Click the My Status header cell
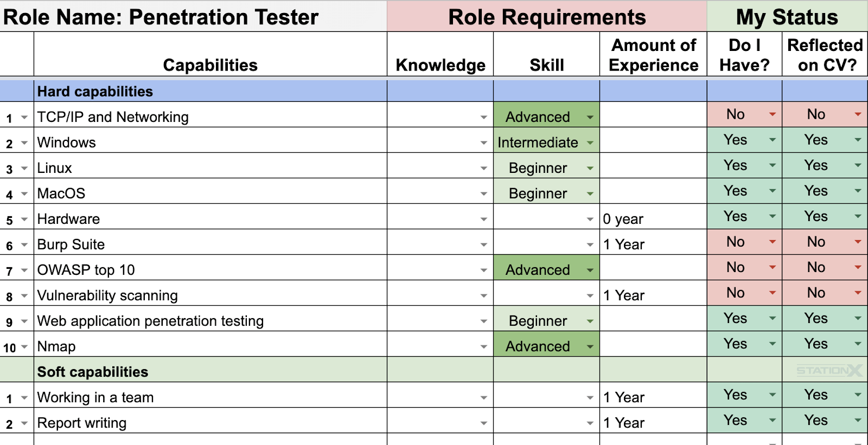Image resolution: width=868 pixels, height=445 pixels. (787, 16)
